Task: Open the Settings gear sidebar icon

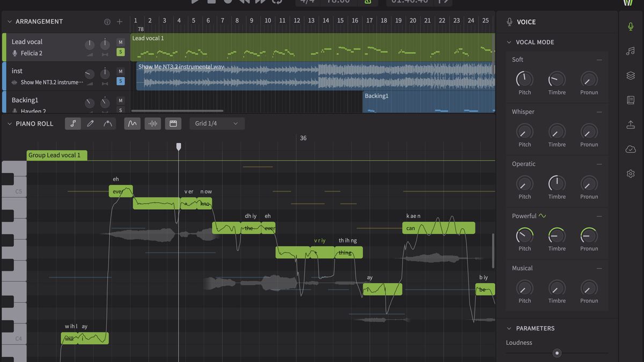Action: coord(631,174)
